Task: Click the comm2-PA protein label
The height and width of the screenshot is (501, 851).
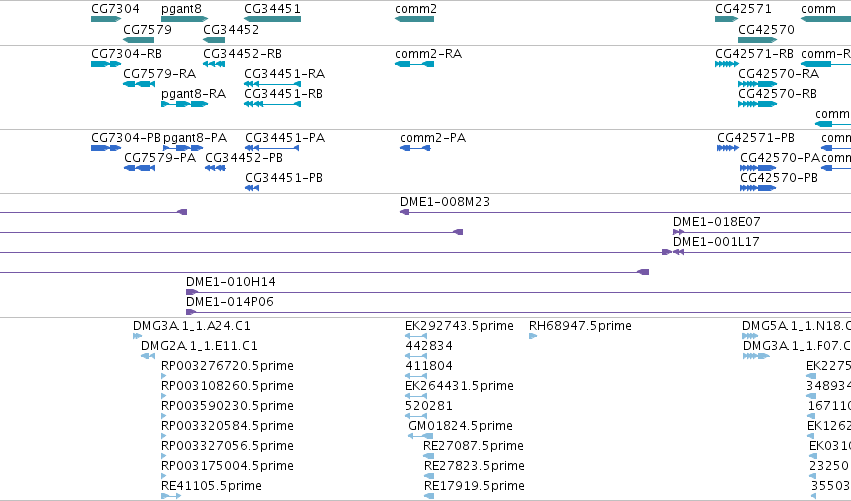Action: coord(433,138)
